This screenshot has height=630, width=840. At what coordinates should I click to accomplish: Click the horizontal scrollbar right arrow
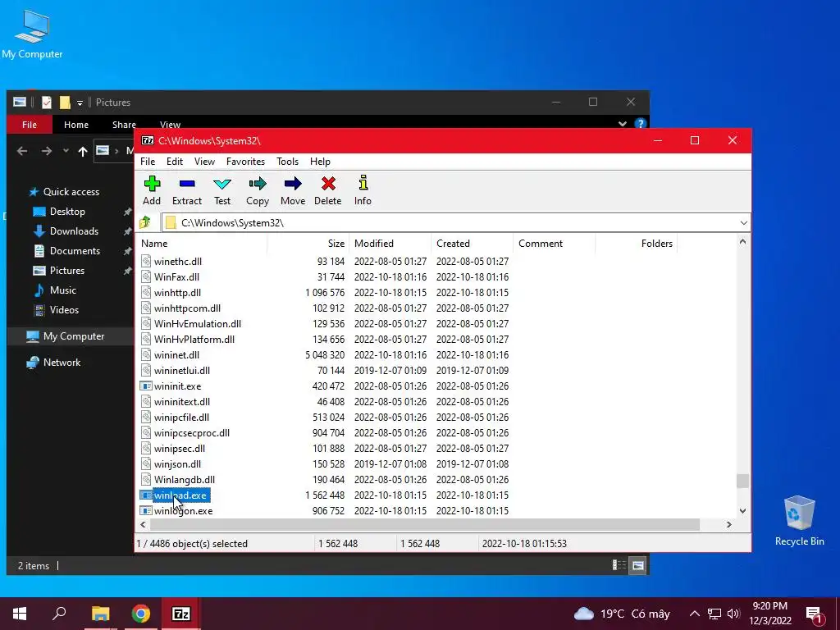click(x=728, y=524)
